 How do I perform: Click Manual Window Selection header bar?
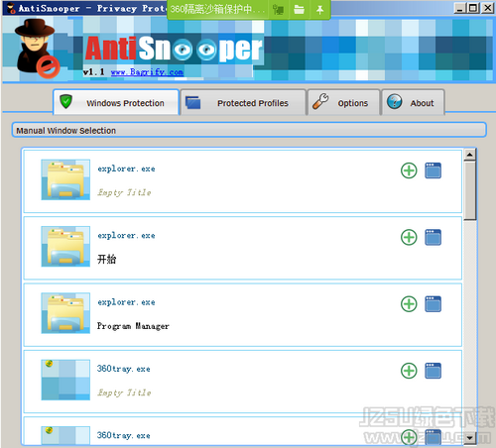pyautogui.click(x=249, y=130)
